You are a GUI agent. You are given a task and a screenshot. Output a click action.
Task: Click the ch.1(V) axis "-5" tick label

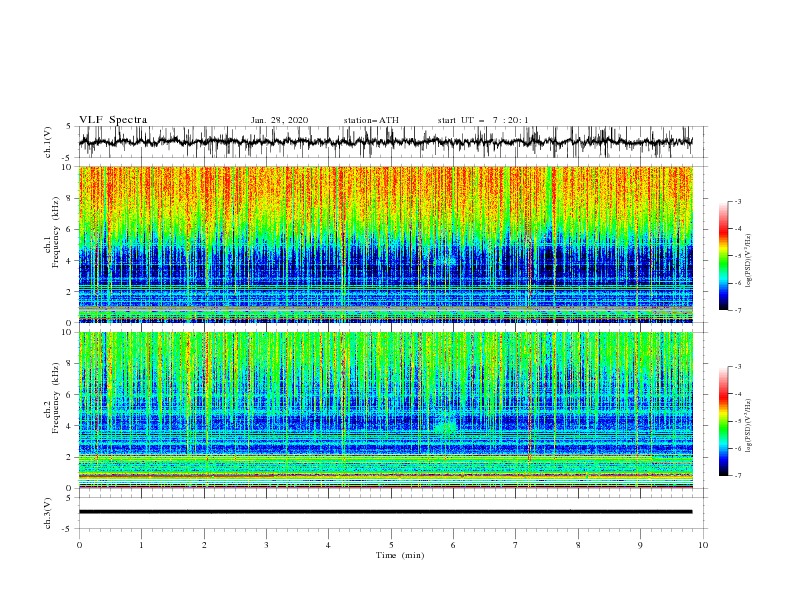[x=68, y=158]
